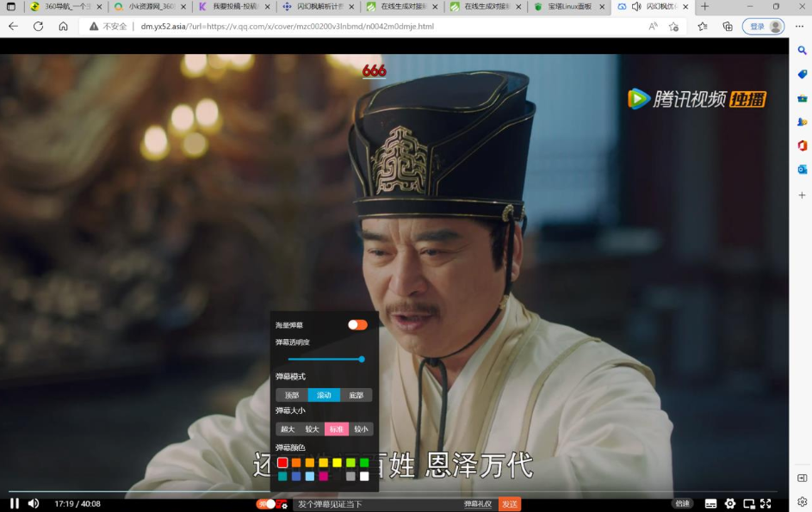This screenshot has height=512, width=812.
Task: Enter fullscreen video mode
Action: point(766,503)
